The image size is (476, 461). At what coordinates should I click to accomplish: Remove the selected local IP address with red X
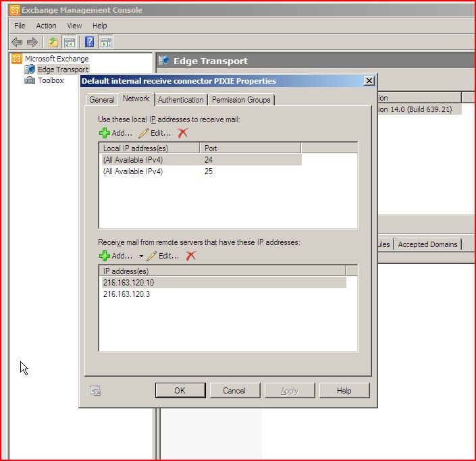182,133
